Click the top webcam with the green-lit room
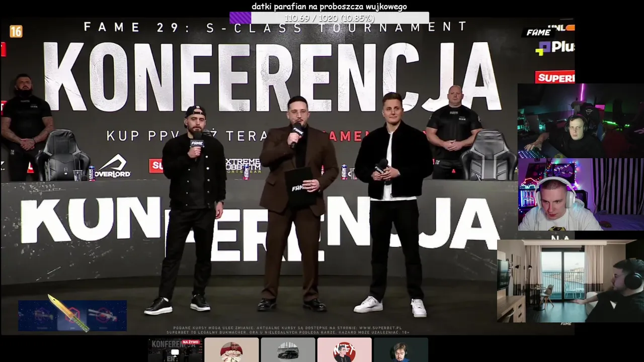This screenshot has height=362, width=644. pyautogui.click(x=581, y=121)
